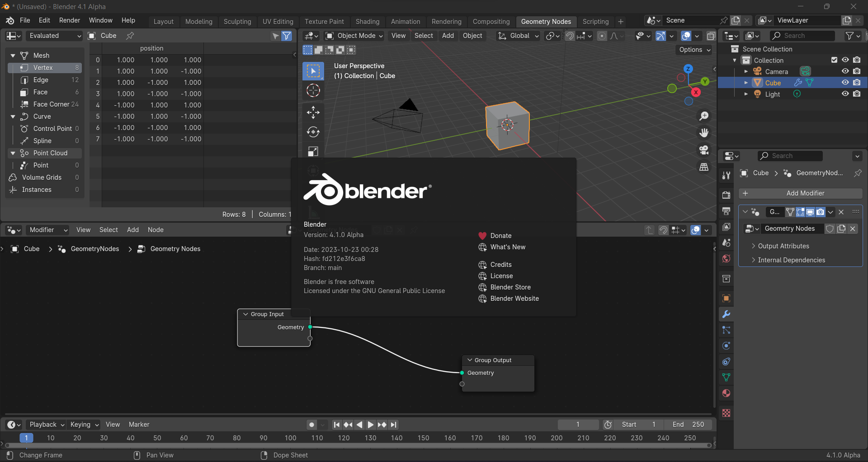Screen dimensions: 868x462
Task: Open the Render menu
Action: (70, 20)
